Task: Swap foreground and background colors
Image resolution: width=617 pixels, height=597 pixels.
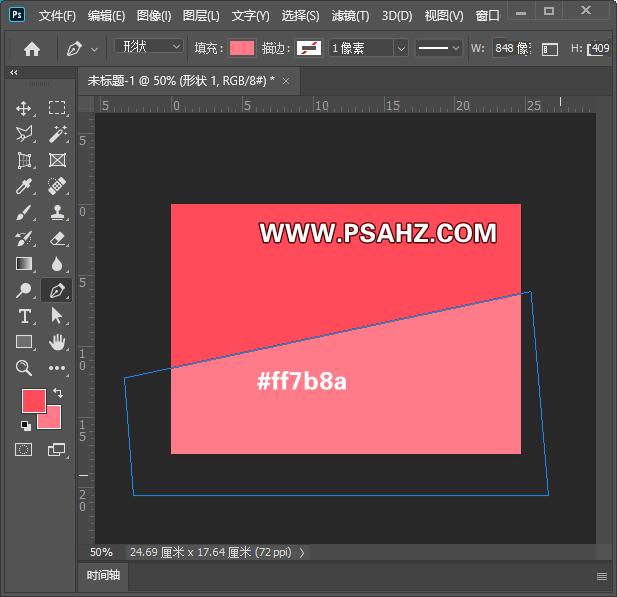Action: pos(58,392)
